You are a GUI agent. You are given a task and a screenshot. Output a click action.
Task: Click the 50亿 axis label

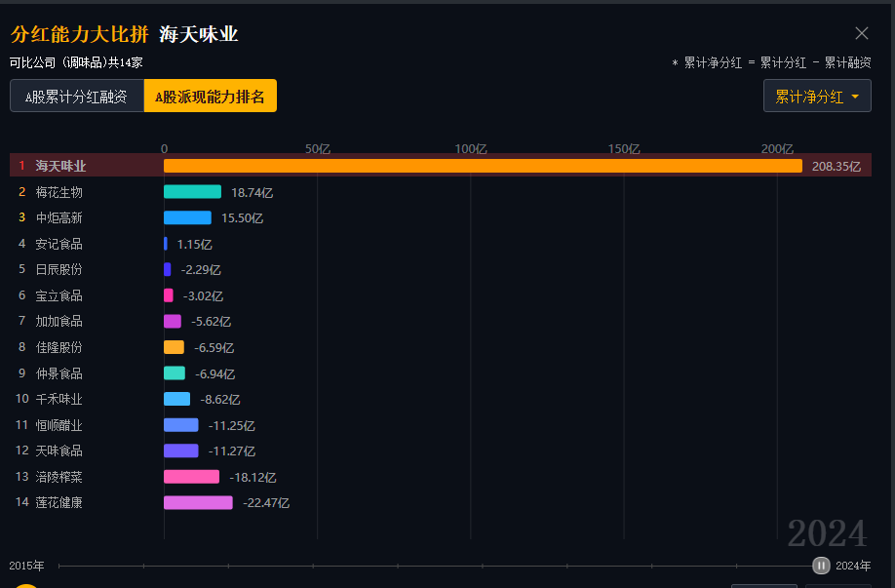(318, 149)
